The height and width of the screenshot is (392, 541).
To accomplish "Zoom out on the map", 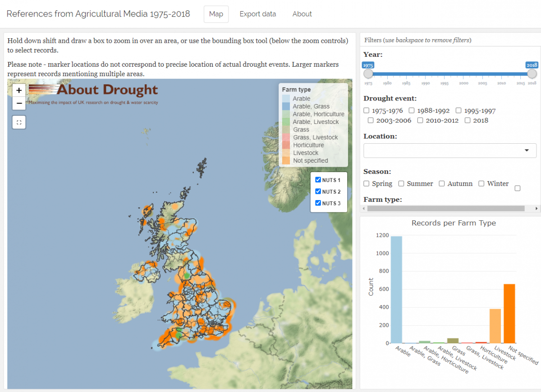I will (x=19, y=103).
